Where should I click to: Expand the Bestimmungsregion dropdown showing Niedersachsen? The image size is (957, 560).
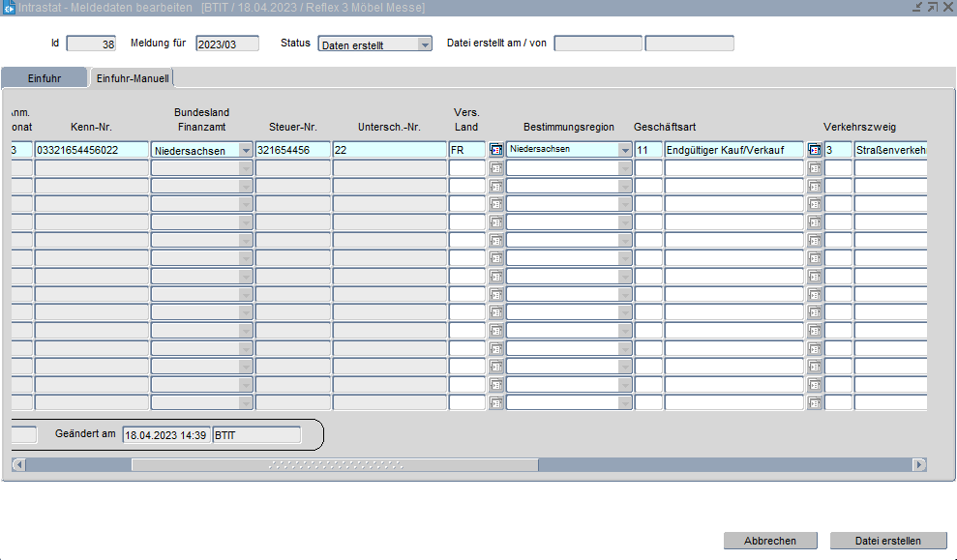(624, 150)
